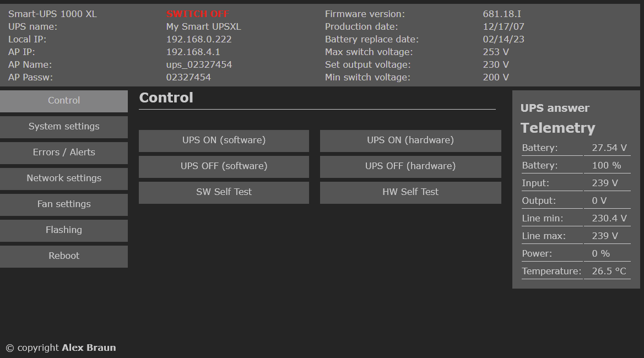The image size is (644, 358).
Task: Open the Network settings panel
Action: [x=64, y=178]
